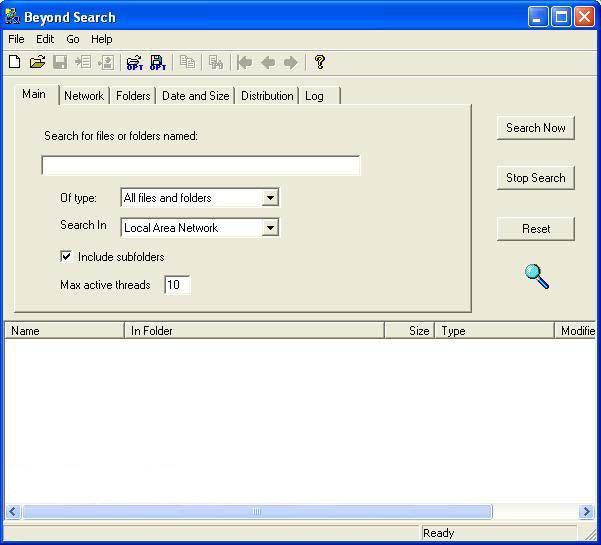Sort results by In Folder column header

point(255,331)
